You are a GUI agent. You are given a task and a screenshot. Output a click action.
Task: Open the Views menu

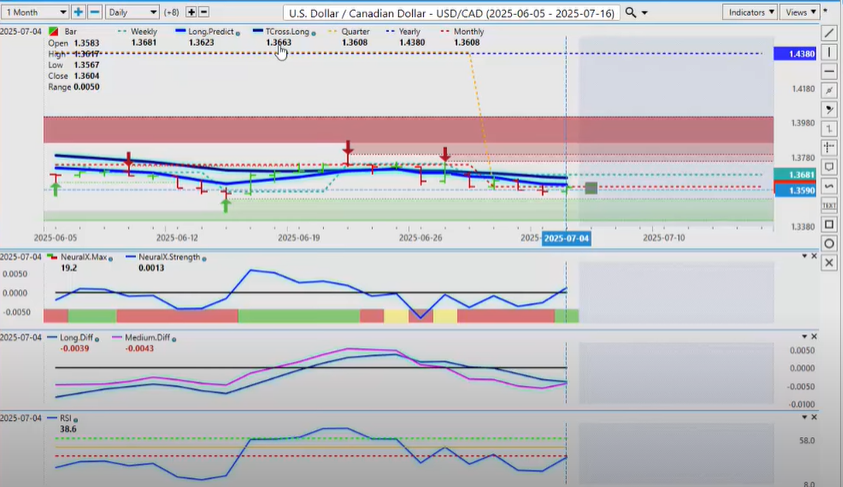point(801,12)
